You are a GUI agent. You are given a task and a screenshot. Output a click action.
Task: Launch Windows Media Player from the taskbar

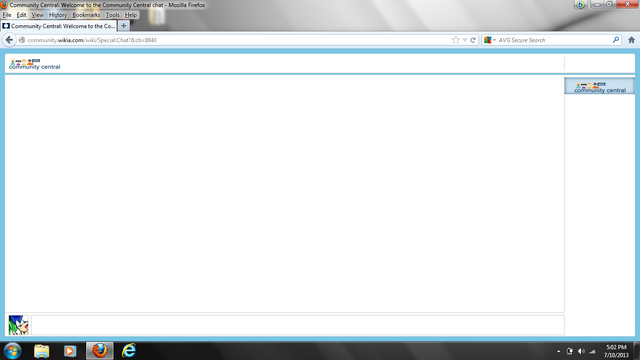point(70,351)
